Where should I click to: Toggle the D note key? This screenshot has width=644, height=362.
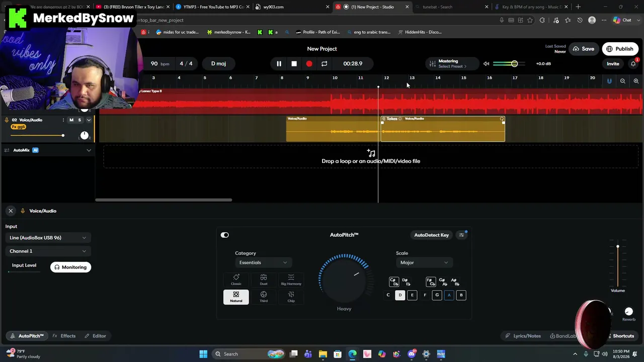click(x=400, y=295)
